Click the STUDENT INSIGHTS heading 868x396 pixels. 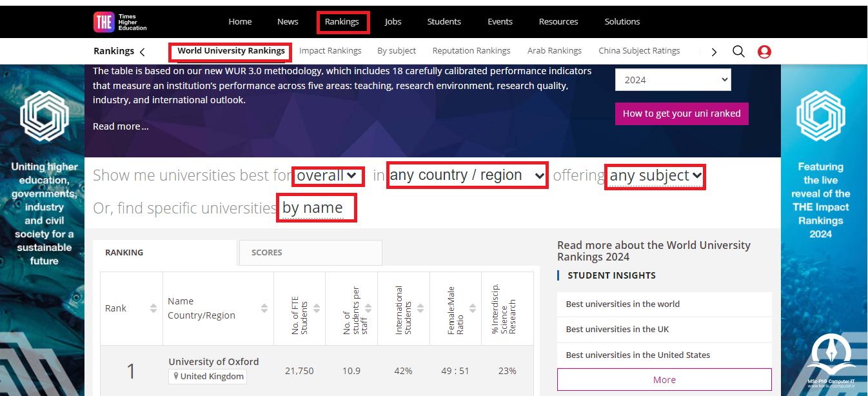pos(611,275)
